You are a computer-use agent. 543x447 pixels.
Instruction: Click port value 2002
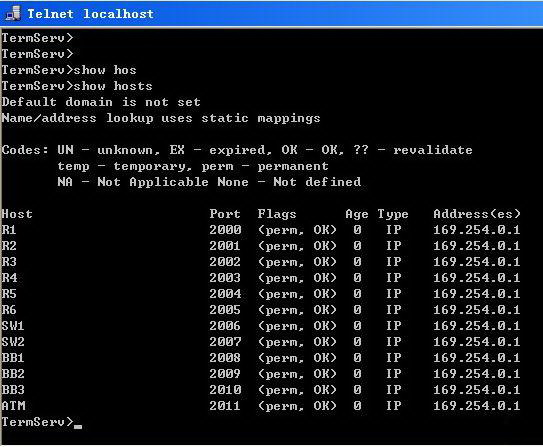[x=225, y=262]
